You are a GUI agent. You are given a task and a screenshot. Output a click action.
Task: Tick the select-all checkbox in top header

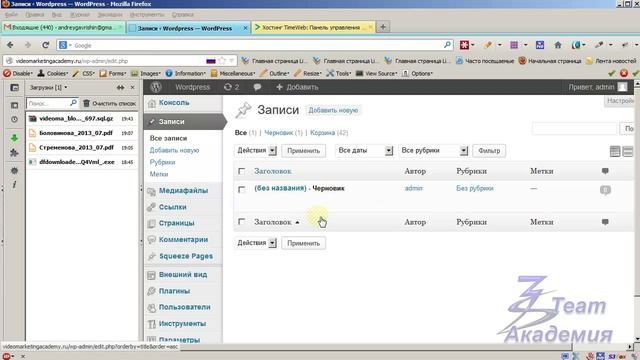point(242,171)
